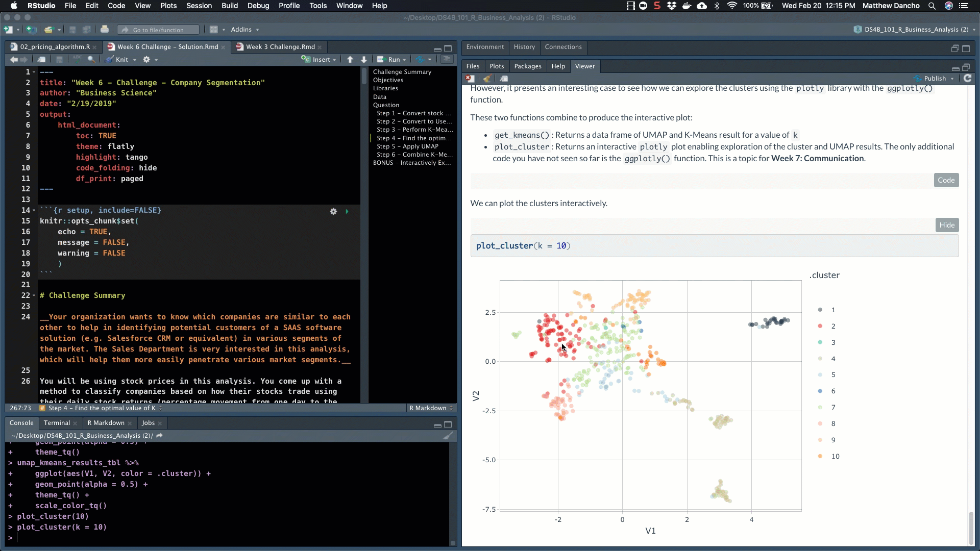Click the spell check ABC icon

coord(77,59)
